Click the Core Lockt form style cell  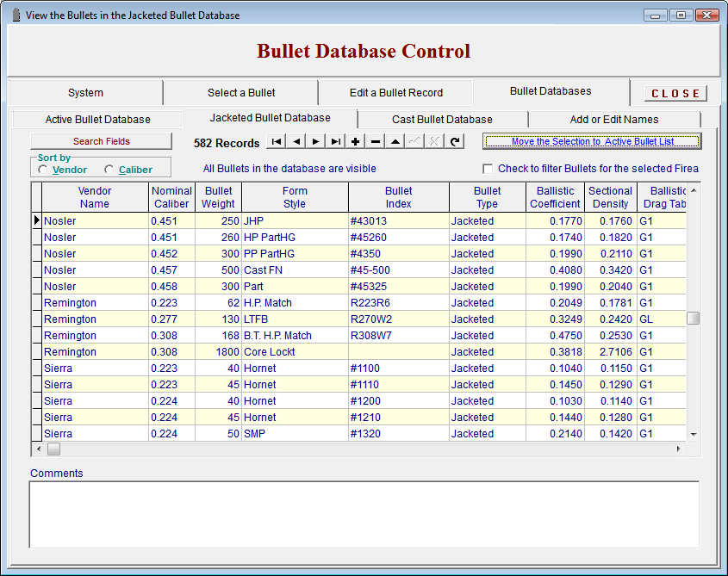pyautogui.click(x=295, y=352)
